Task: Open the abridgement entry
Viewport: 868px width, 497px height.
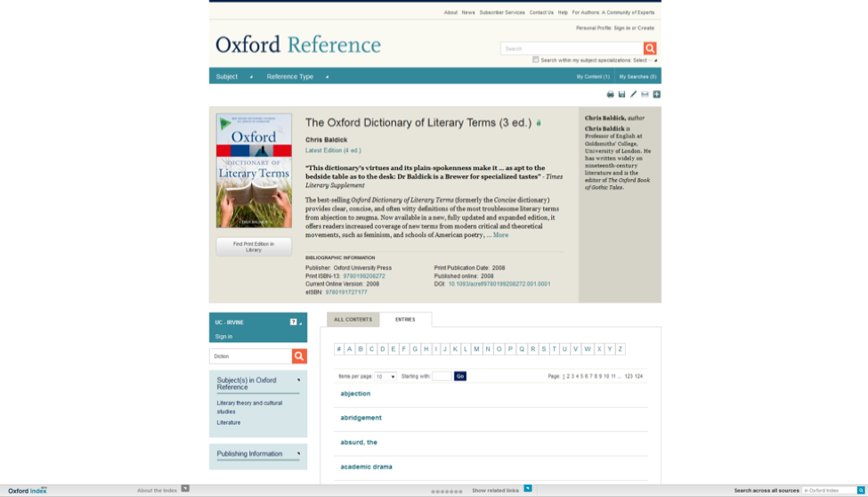Action: click(x=361, y=418)
